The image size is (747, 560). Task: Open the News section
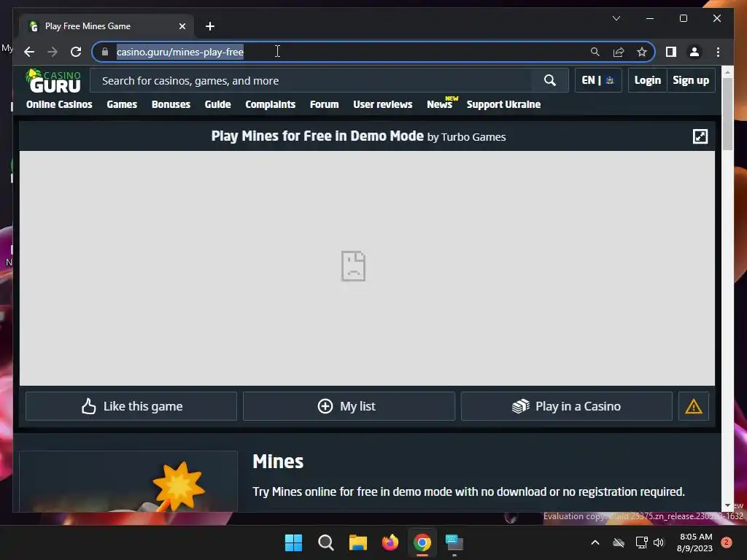tap(441, 104)
